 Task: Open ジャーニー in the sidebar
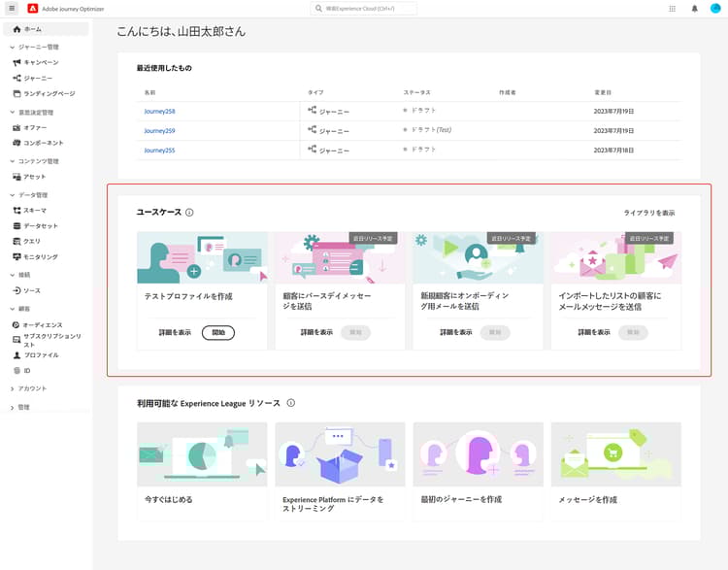click(32, 78)
